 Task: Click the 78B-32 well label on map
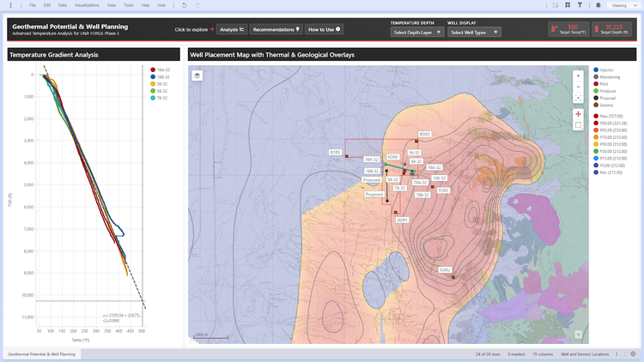click(x=422, y=195)
